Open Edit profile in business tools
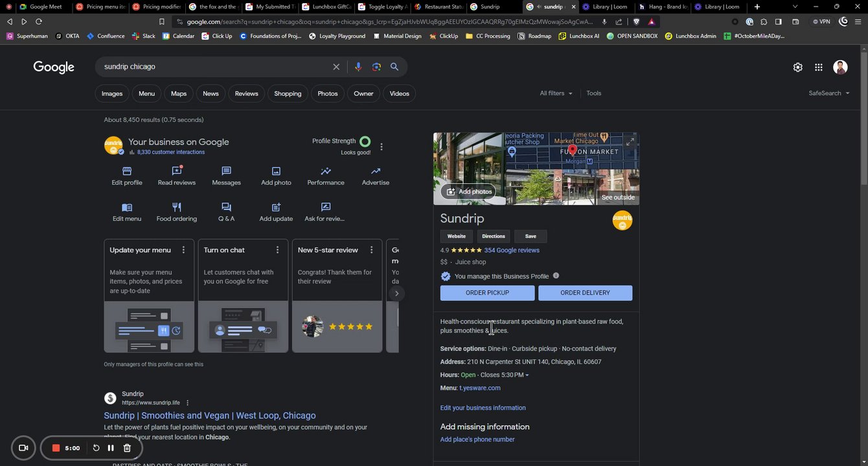 point(127,176)
